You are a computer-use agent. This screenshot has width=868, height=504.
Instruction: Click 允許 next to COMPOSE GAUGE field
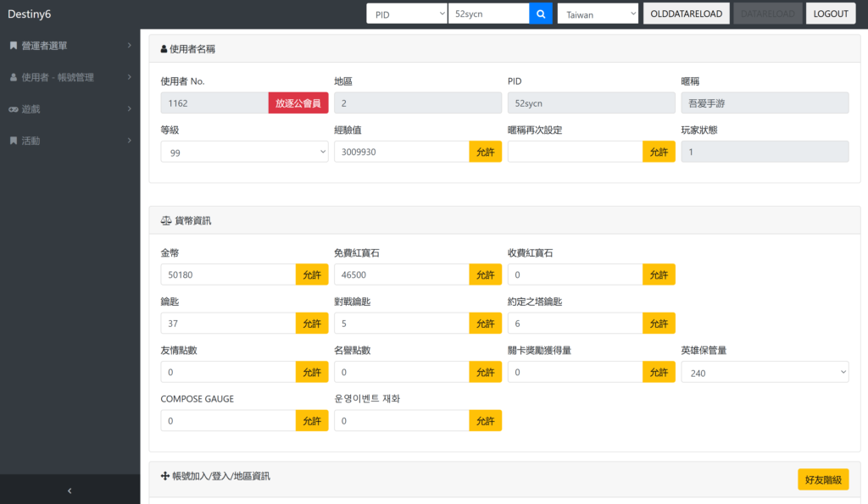pos(312,420)
